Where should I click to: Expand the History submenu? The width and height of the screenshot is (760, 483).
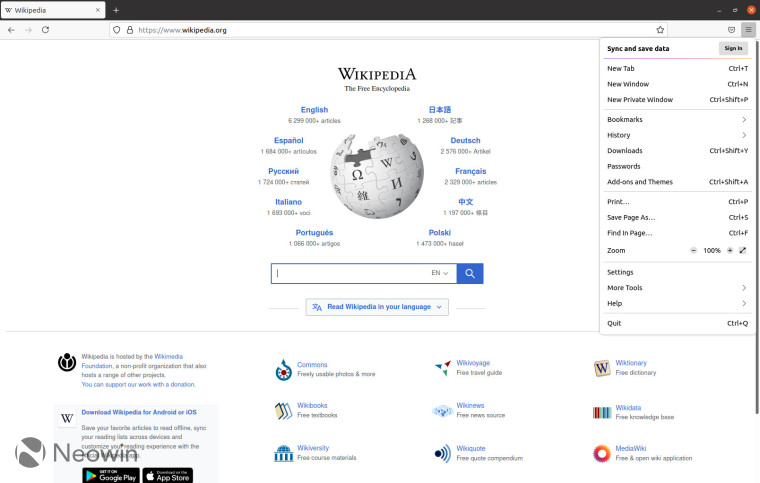[x=677, y=135]
